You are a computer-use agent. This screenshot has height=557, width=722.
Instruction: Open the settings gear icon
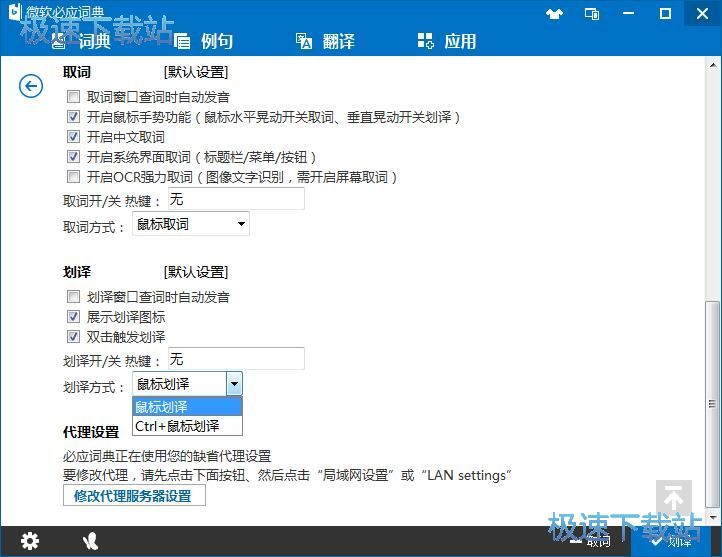coord(30,541)
